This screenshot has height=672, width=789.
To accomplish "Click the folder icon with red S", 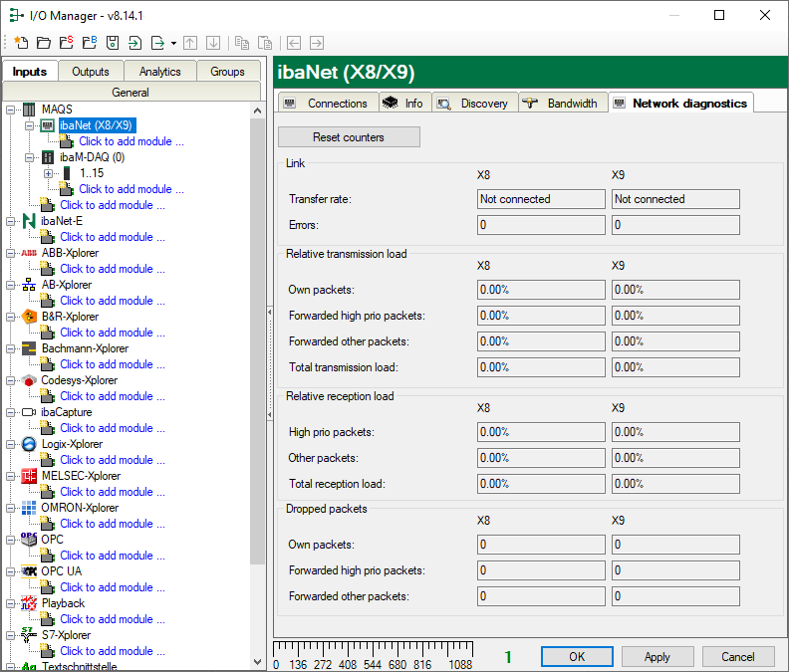I will 67,43.
